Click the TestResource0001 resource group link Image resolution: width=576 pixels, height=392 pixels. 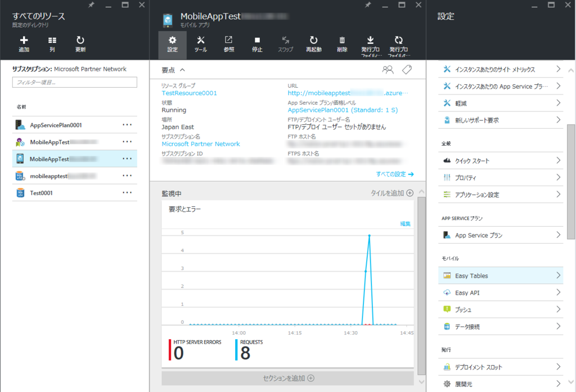tap(189, 93)
